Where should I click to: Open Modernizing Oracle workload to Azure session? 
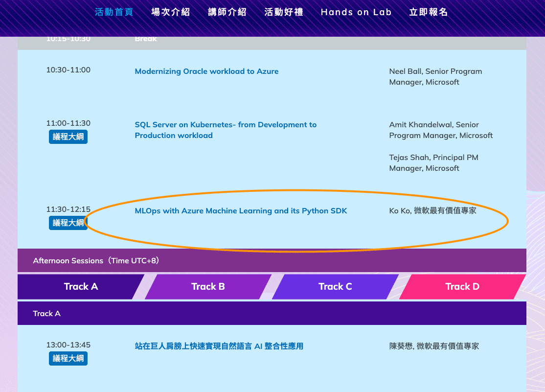[x=206, y=71]
